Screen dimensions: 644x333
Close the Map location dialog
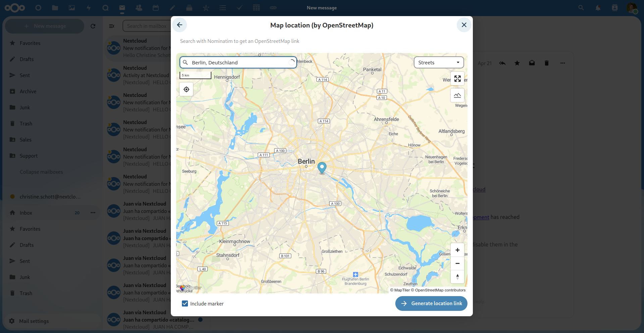point(464,25)
